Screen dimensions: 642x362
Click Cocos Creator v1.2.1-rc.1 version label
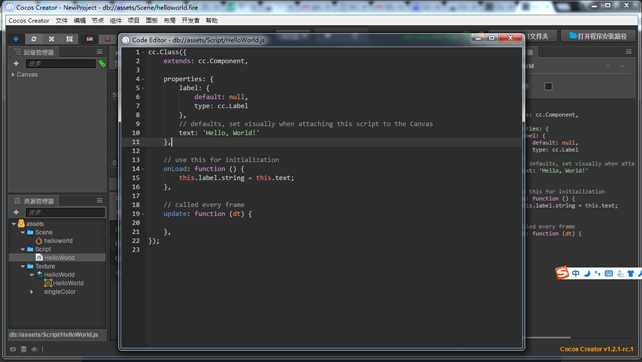tap(596, 349)
